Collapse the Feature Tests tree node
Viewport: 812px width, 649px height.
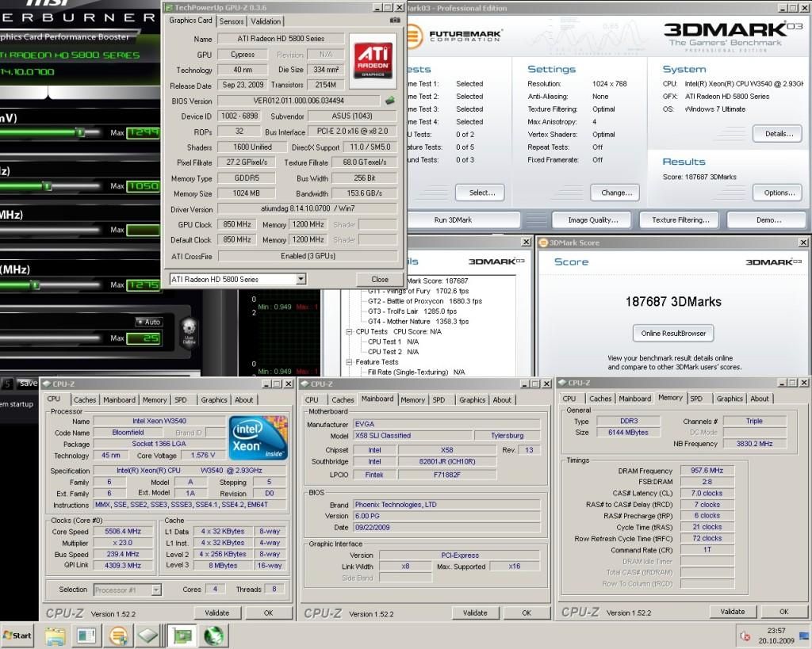349,362
